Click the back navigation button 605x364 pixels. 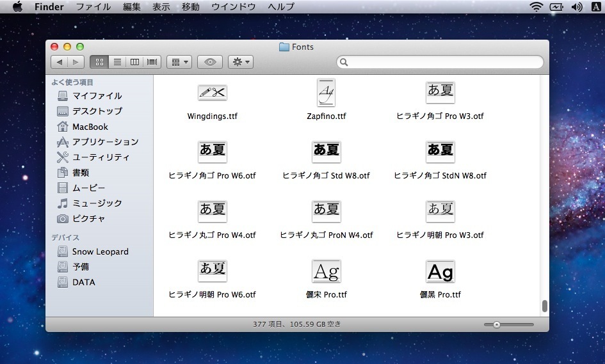coord(60,62)
